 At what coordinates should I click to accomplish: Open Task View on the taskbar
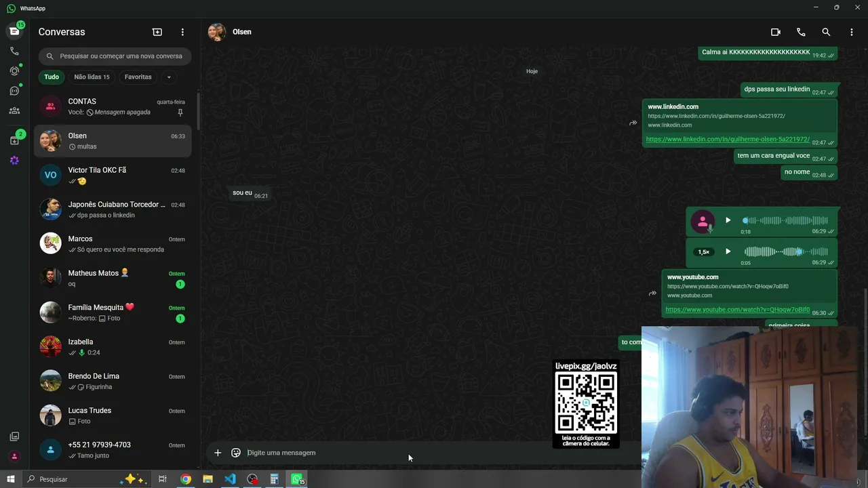163,479
